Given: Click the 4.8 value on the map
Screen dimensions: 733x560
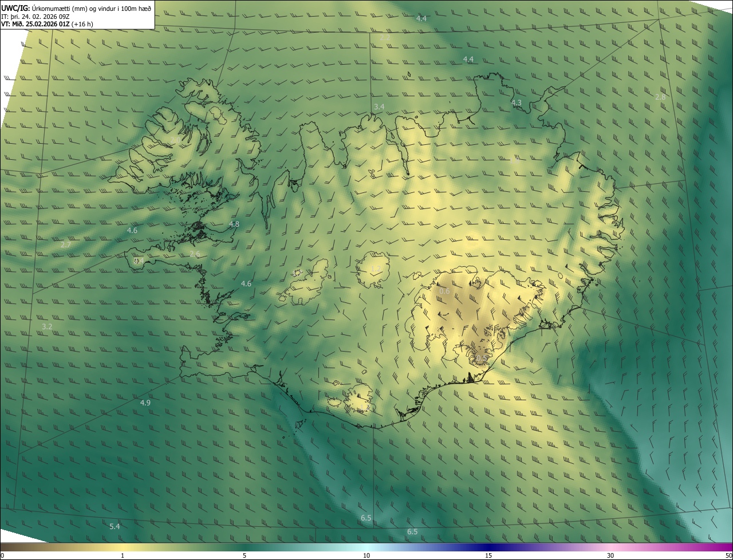Looking at the screenshot, I should (x=234, y=224).
